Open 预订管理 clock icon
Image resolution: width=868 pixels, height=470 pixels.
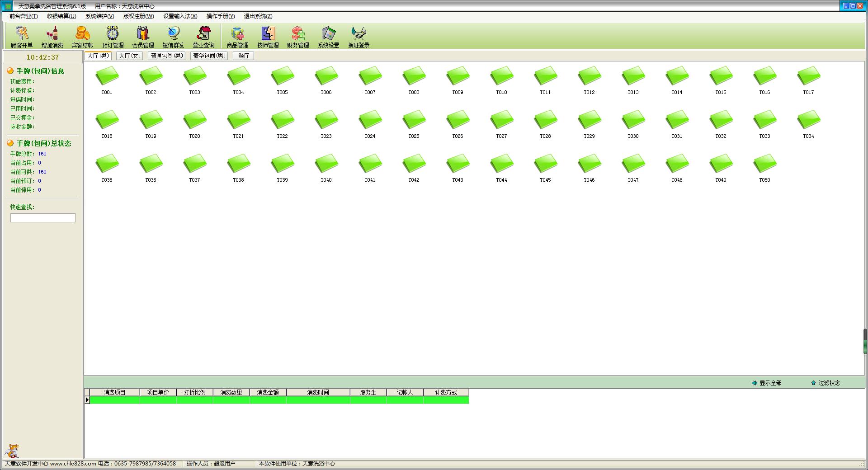[113, 37]
